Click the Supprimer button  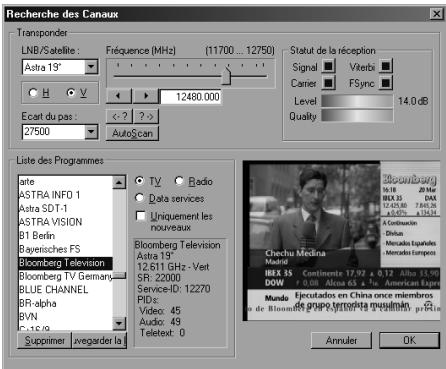point(45,340)
